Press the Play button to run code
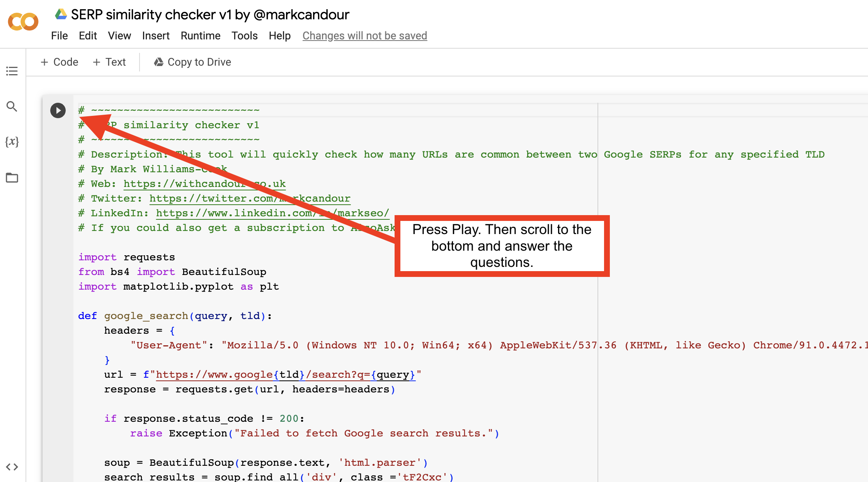 coord(58,110)
